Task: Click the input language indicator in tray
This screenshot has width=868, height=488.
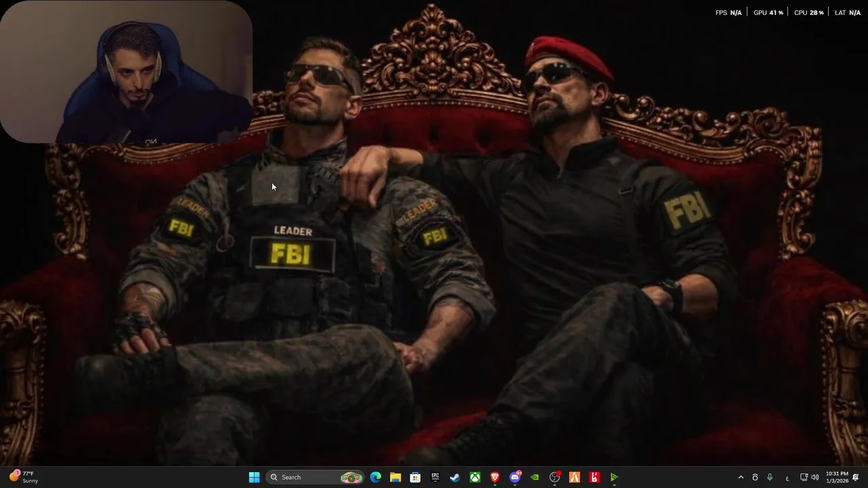Action: point(787,477)
